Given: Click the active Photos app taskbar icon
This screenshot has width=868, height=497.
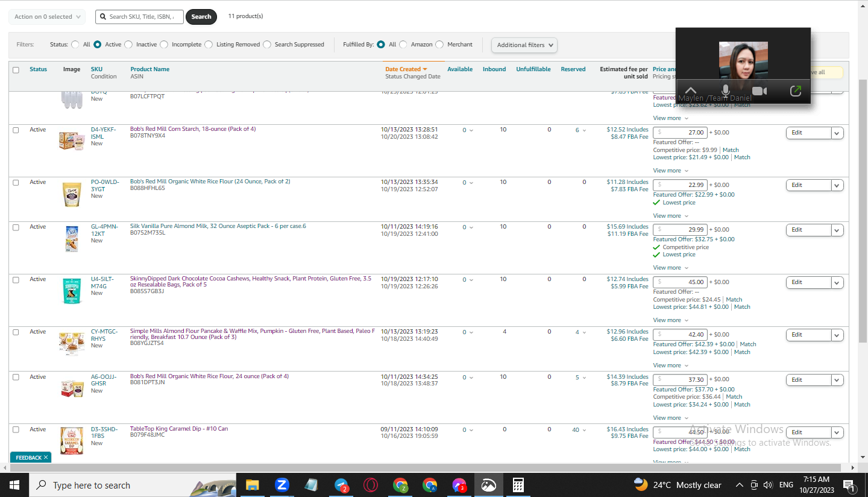Looking at the screenshot, I should tap(489, 485).
